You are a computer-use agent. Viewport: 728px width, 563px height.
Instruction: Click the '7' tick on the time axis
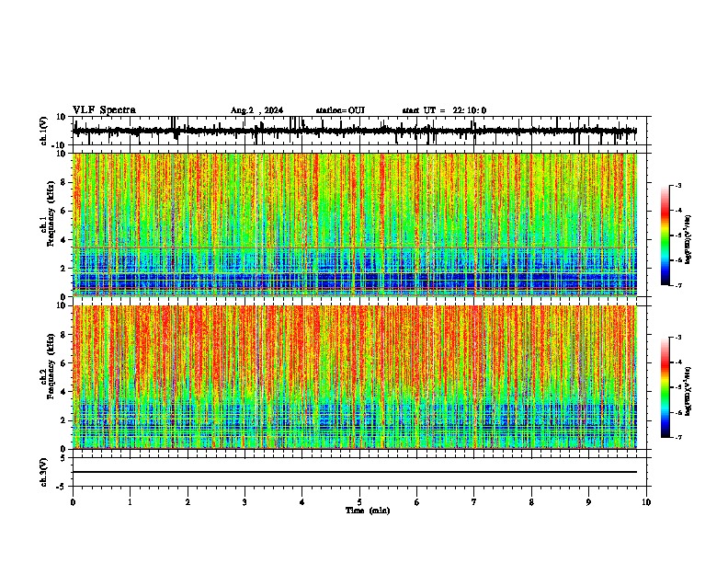pyautogui.click(x=474, y=502)
